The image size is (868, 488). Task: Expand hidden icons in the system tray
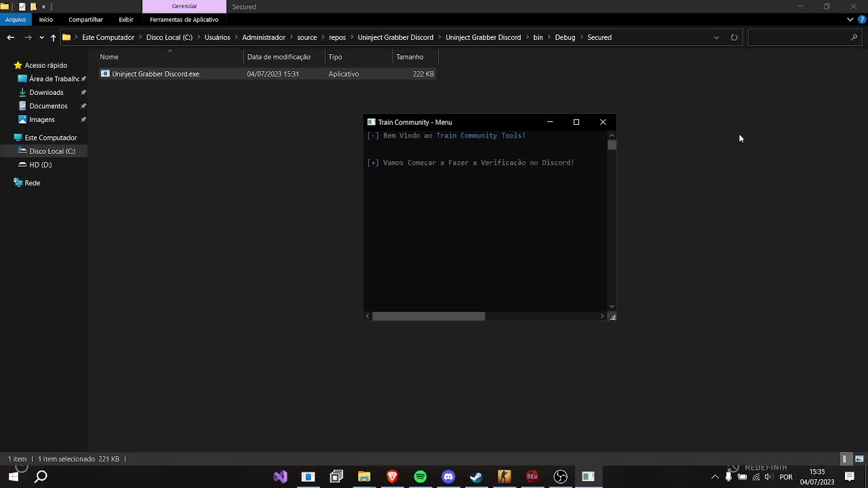pos(714,476)
